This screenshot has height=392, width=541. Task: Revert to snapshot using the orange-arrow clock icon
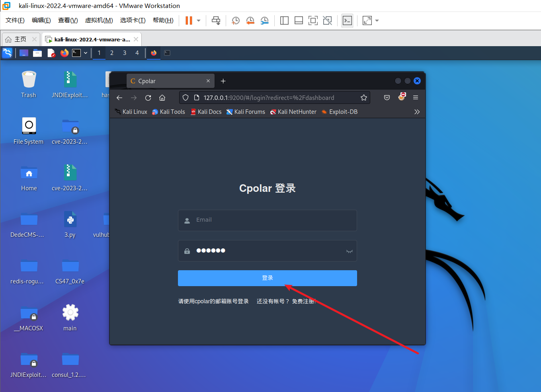click(250, 20)
